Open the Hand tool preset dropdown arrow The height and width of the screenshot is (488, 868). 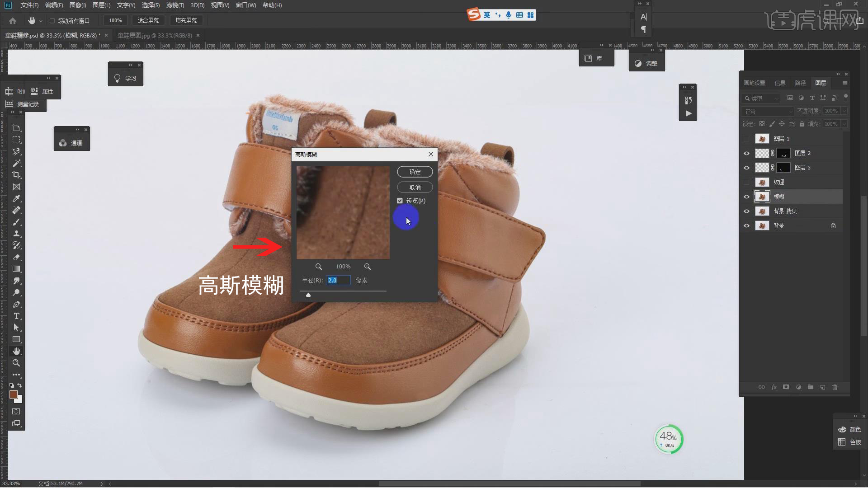[41, 21]
